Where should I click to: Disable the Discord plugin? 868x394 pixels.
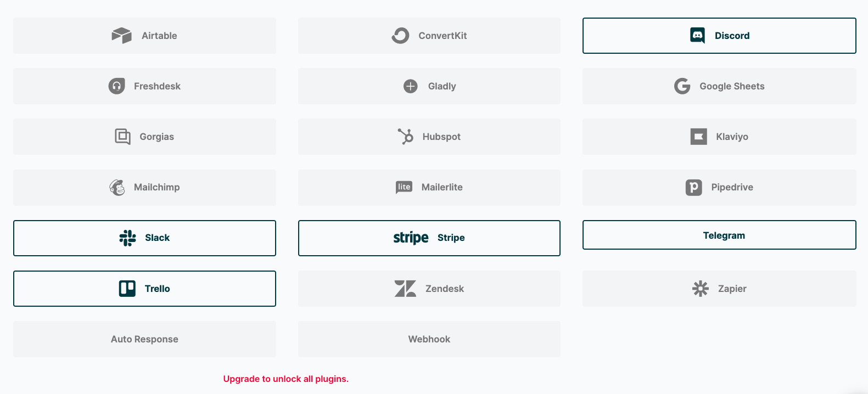coord(719,35)
